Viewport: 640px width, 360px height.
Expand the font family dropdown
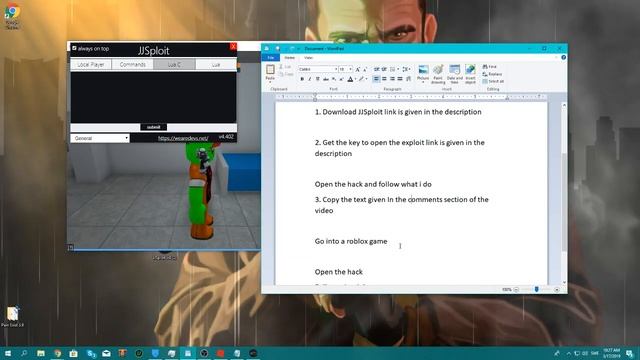pyautogui.click(x=336, y=69)
